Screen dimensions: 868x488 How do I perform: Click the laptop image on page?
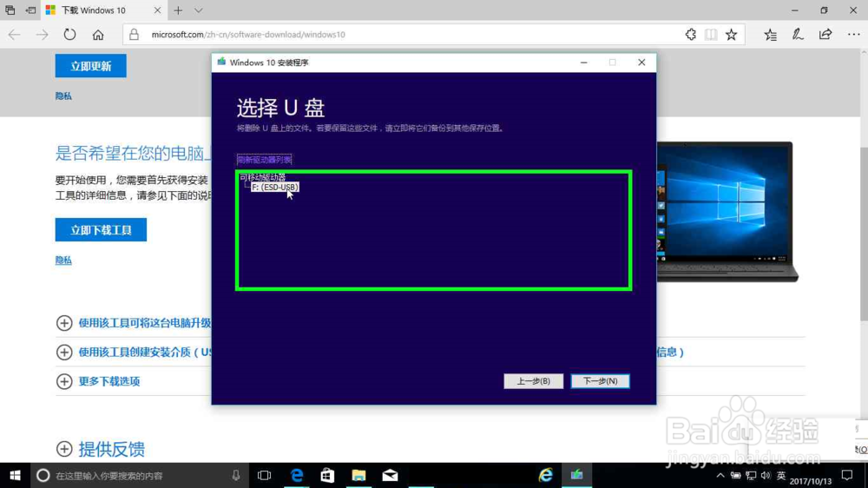point(727,212)
